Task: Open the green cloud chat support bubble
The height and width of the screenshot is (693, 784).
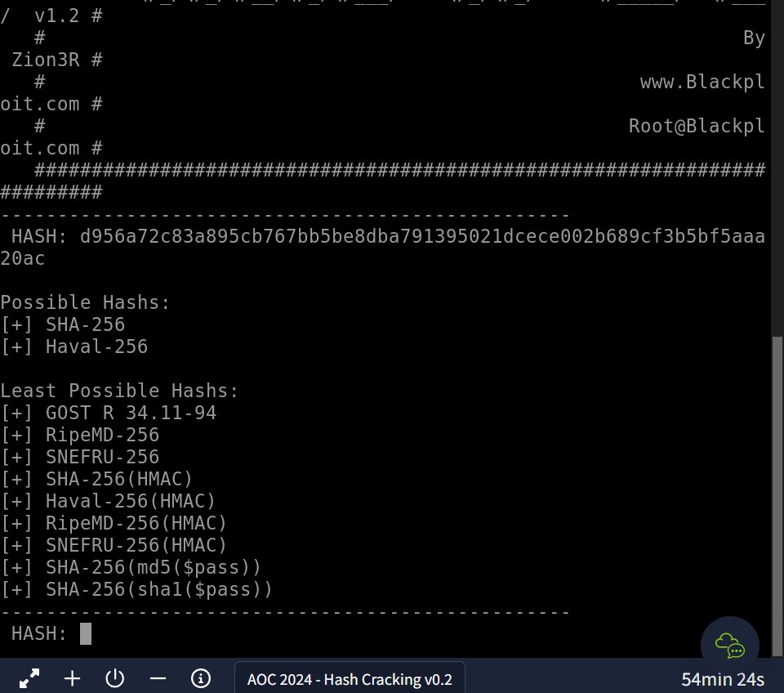Action: point(730,646)
